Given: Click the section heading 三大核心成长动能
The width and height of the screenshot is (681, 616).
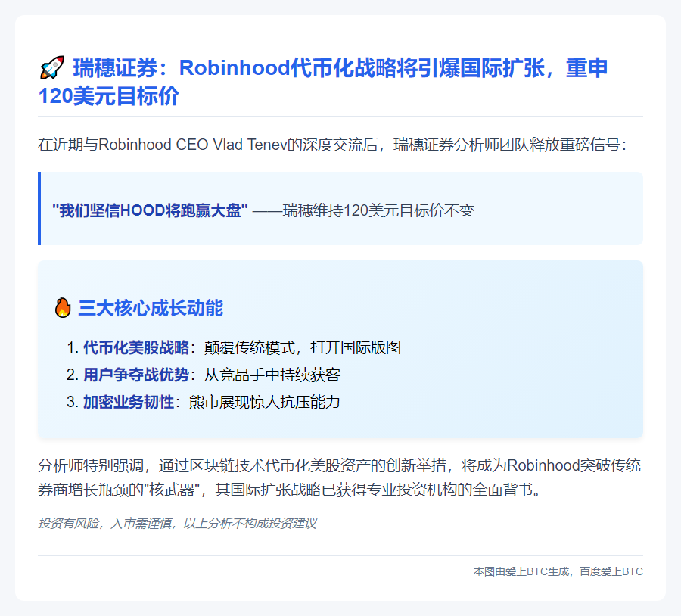Looking at the screenshot, I should coord(151,308).
